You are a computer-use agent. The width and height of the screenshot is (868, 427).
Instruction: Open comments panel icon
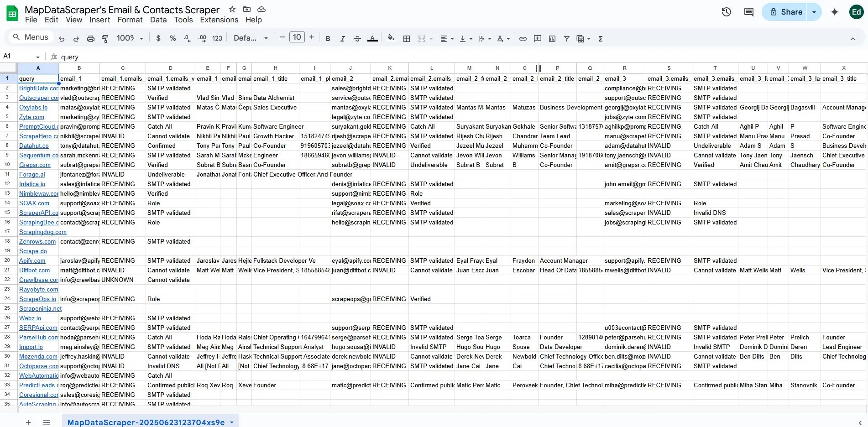[749, 12]
